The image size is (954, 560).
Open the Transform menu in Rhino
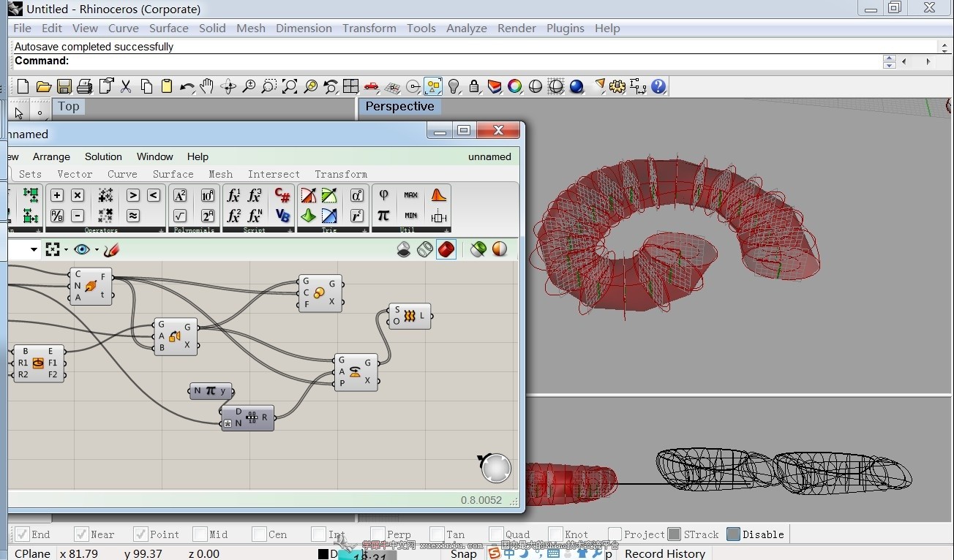(x=369, y=28)
